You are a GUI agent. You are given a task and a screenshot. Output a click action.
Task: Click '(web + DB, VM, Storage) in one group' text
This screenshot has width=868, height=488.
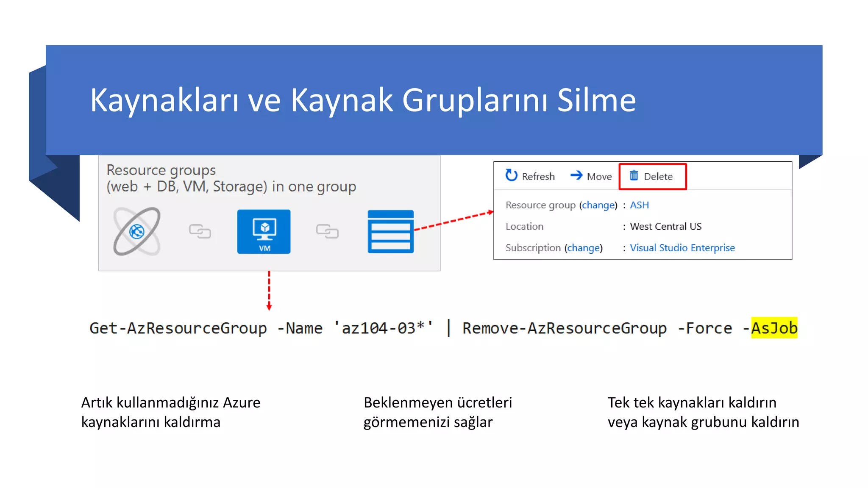231,187
